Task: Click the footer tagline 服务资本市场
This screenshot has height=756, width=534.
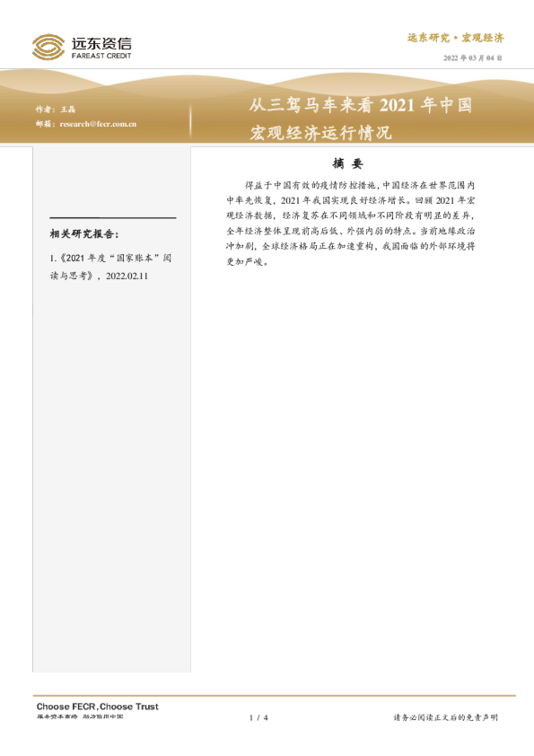Action: (57, 716)
